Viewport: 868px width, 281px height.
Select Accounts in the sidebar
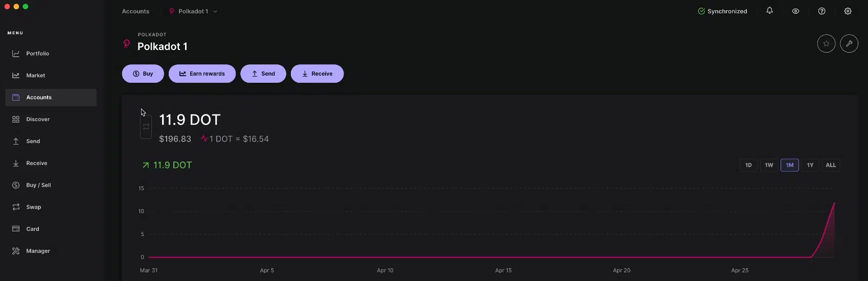point(51,98)
